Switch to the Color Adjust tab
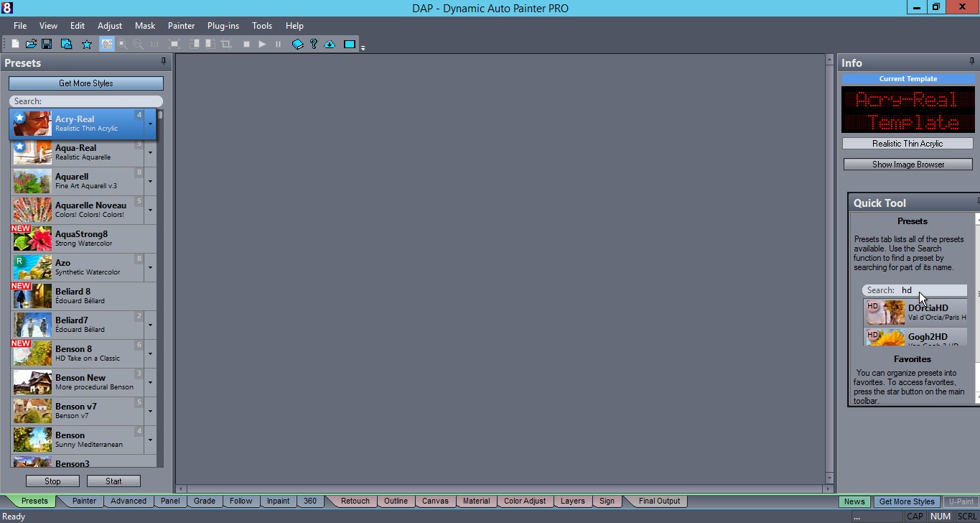The width and height of the screenshot is (980, 523). click(524, 501)
